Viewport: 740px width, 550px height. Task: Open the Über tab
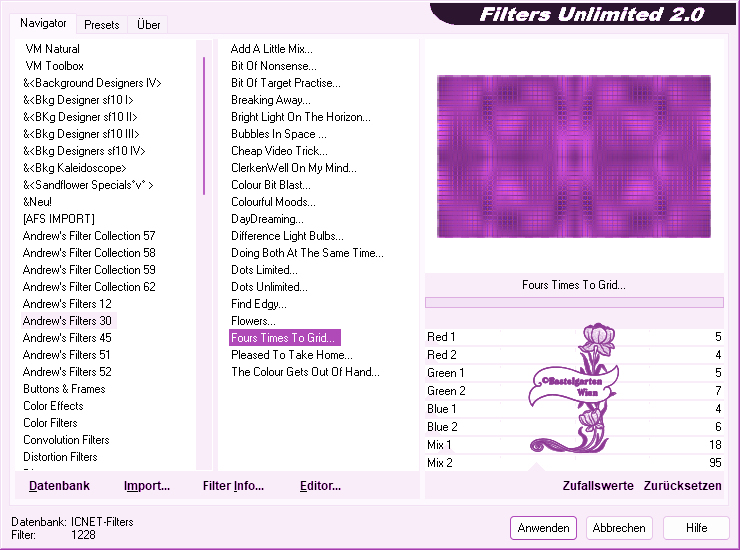[148, 25]
